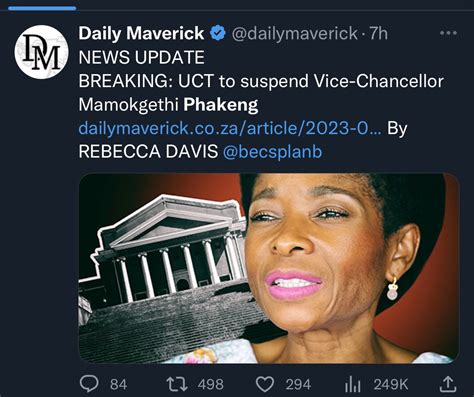This screenshot has height=397, width=474.
Task: Click the 294 likes count
Action: tap(298, 385)
